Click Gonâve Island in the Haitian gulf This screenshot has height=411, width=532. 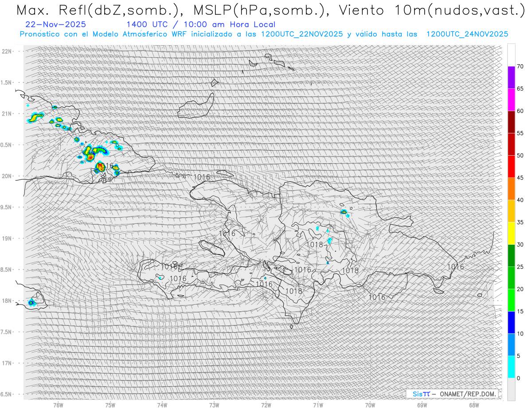[212, 247]
